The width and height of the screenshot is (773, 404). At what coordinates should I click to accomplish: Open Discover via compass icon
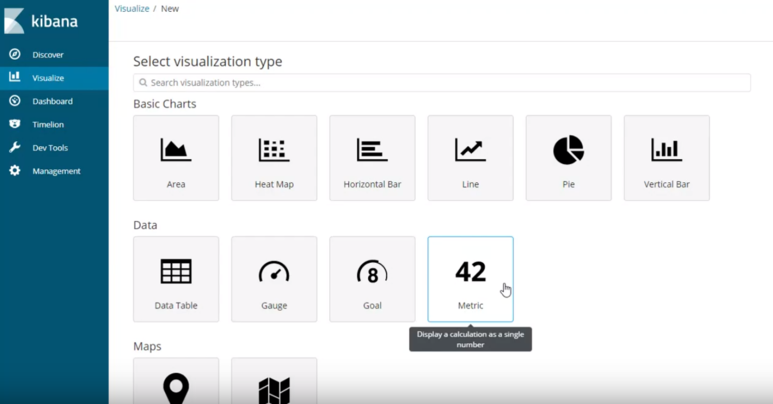click(15, 54)
